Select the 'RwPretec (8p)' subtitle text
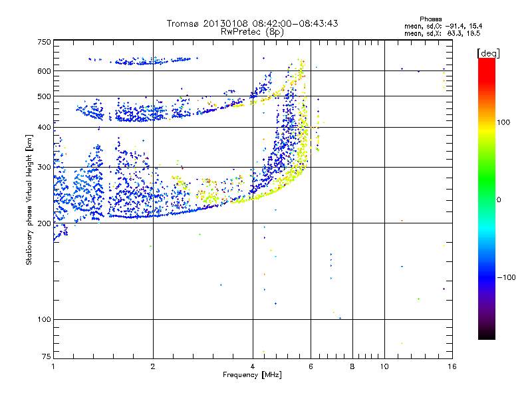532x399 pixels. tap(252, 31)
